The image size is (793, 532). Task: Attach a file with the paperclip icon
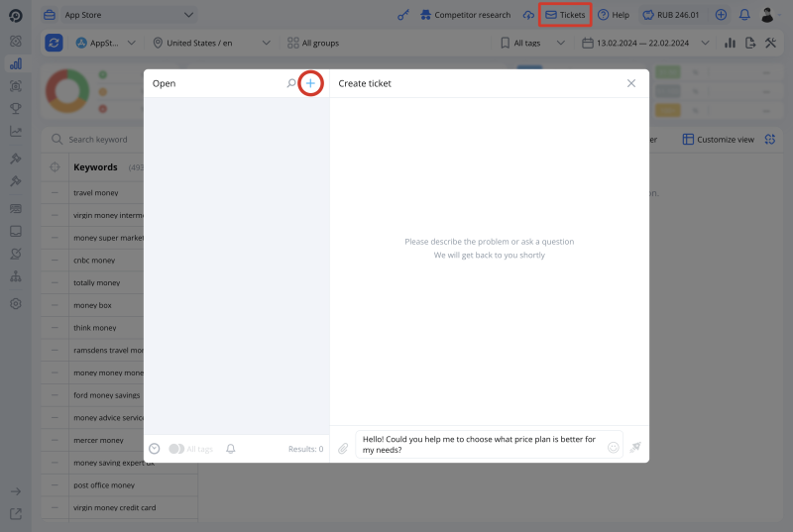tap(343, 448)
